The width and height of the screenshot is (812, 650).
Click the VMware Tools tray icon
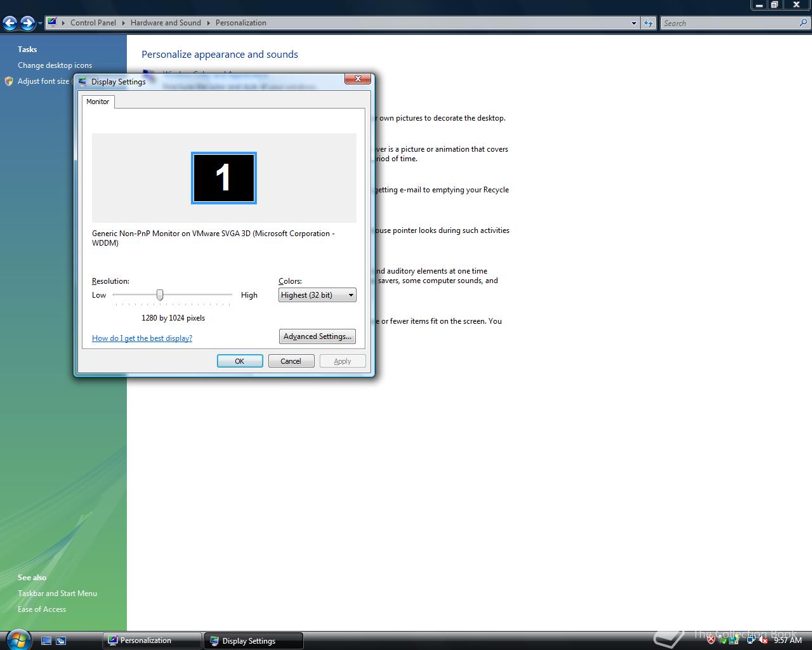(734, 640)
